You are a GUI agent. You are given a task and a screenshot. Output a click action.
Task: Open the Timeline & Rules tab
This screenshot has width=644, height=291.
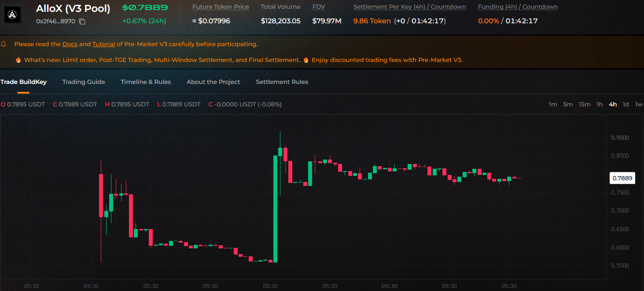click(146, 82)
